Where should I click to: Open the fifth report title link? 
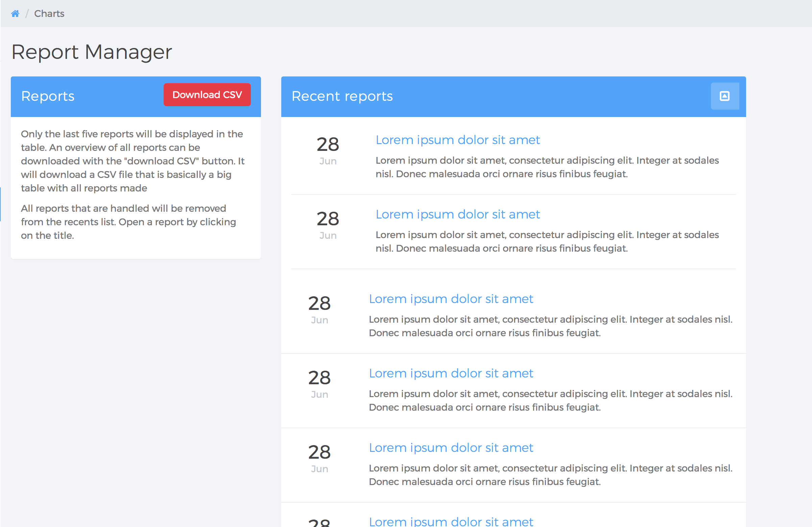450,448
